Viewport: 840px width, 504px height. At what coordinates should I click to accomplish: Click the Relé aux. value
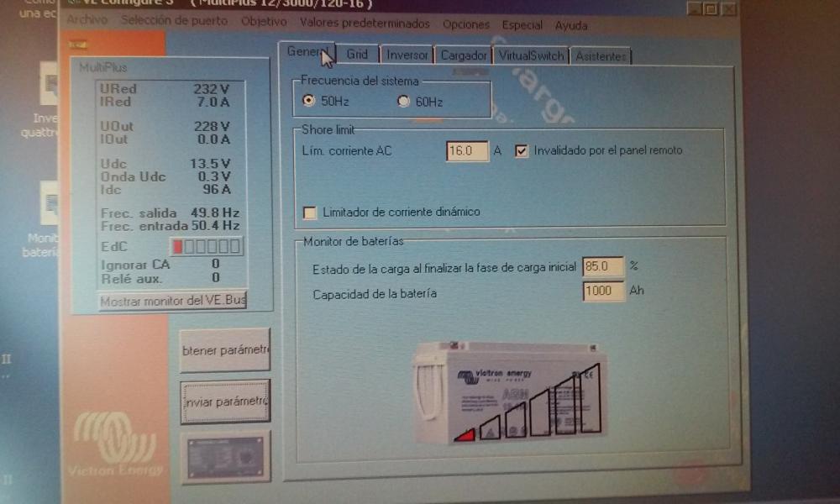point(215,277)
